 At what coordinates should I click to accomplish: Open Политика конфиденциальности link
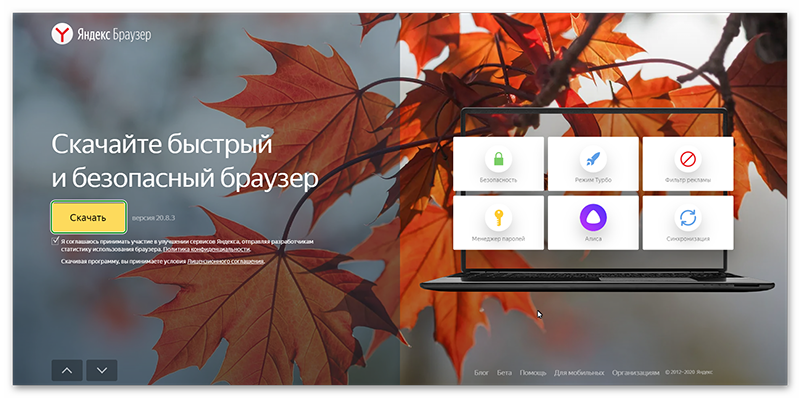pos(207,250)
